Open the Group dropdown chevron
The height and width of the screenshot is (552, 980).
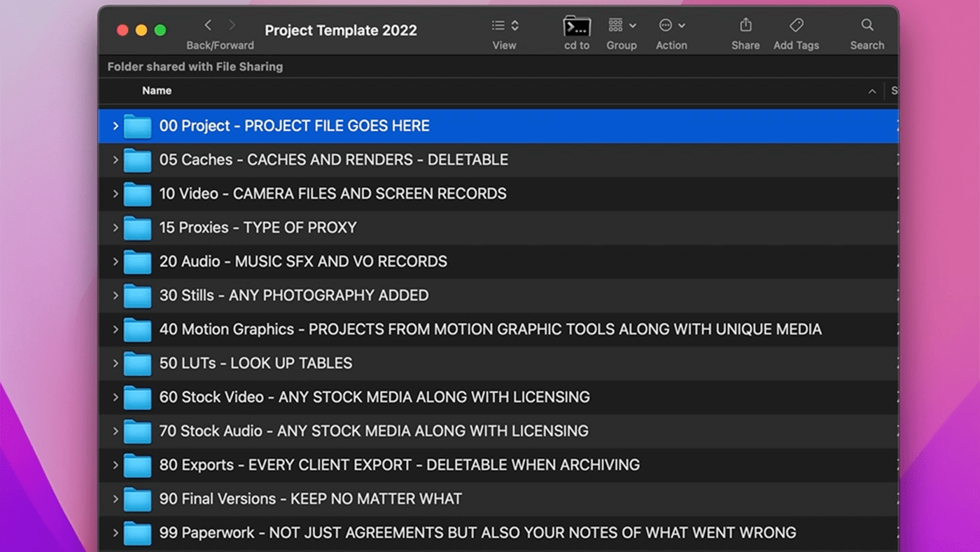click(x=632, y=25)
